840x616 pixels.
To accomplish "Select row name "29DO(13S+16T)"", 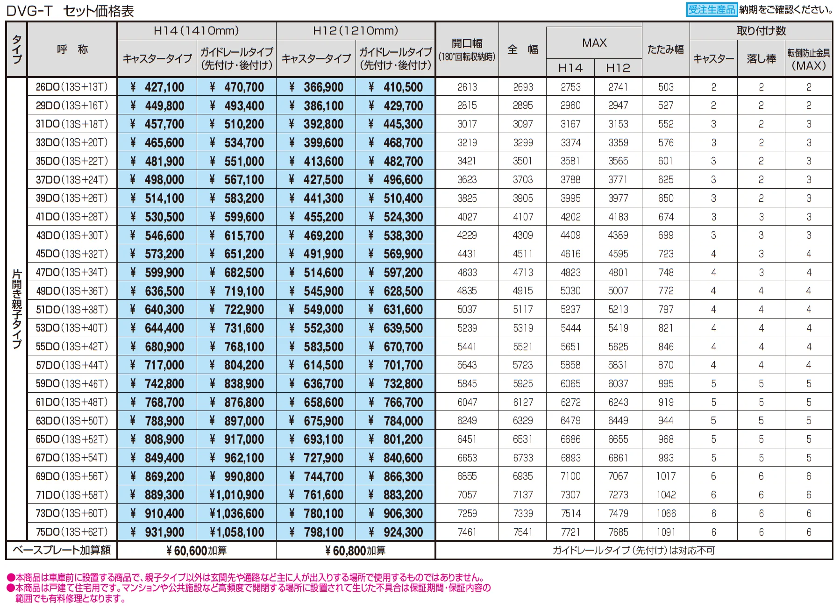I will [72, 106].
